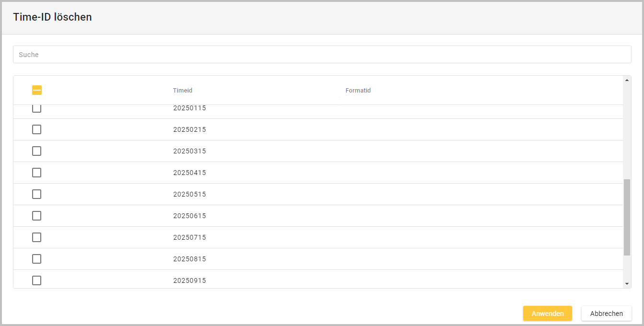The image size is (644, 326).
Task: Click the Anwenden button
Action: point(547,314)
